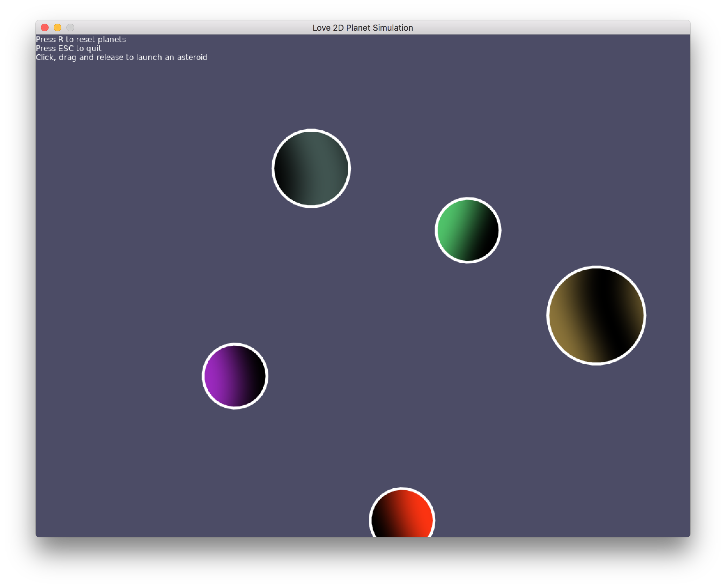Close the Planet Simulation window
Screen dimensions: 726x588
(45, 27)
